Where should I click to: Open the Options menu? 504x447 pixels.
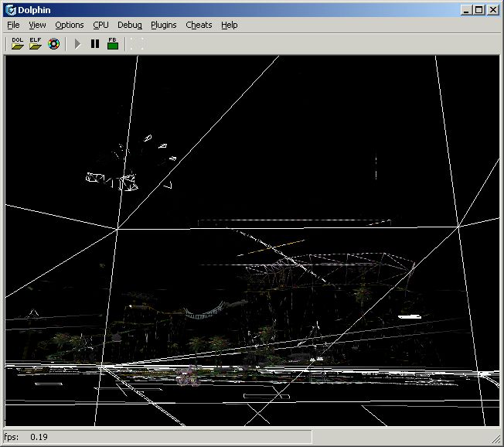(x=70, y=25)
